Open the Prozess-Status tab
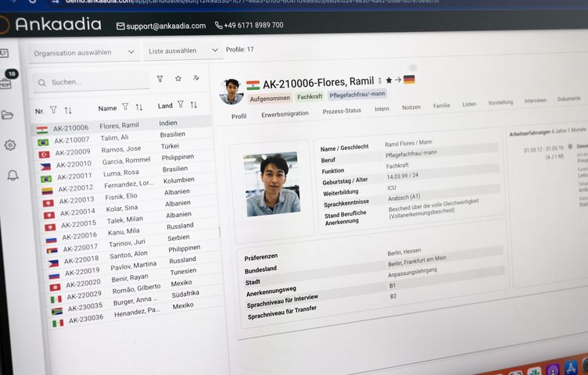This screenshot has height=375, width=588. (342, 111)
